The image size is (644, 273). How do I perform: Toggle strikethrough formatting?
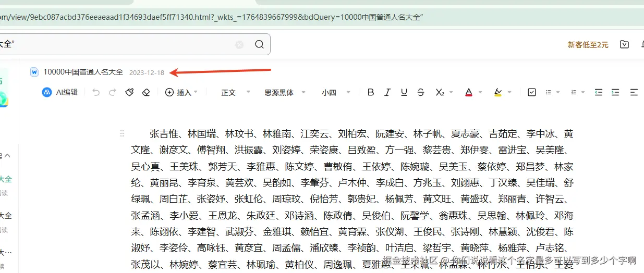click(421, 92)
